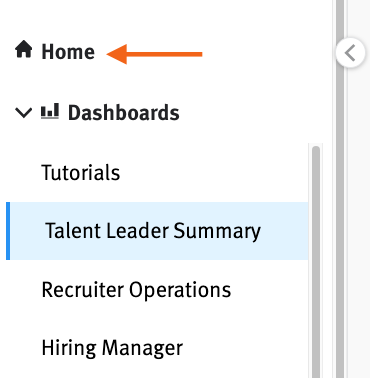Click the blank space right of Dashboards heading

pos(255,113)
